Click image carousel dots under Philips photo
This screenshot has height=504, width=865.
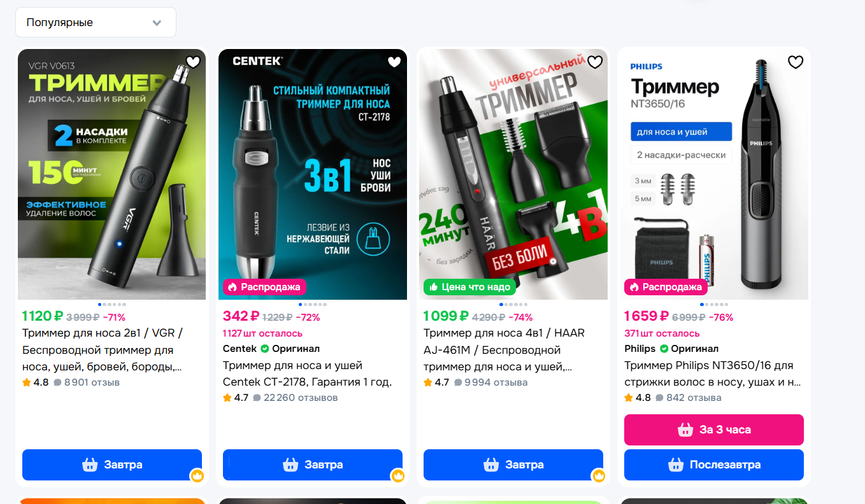pyautogui.click(x=714, y=305)
